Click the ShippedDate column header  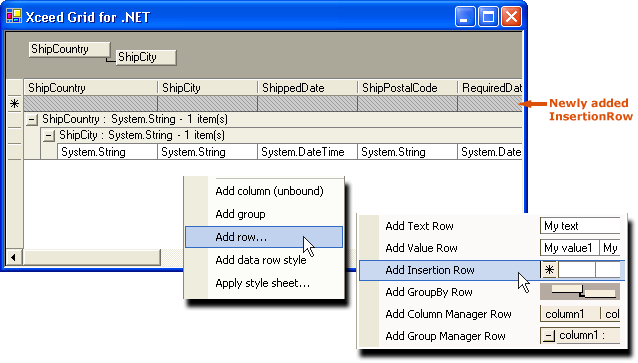(307, 88)
